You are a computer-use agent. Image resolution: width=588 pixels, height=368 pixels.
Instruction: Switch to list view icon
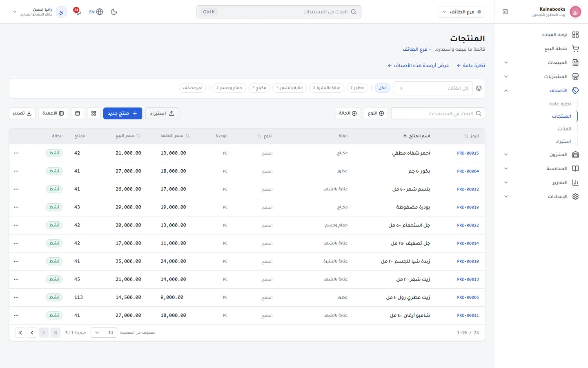coord(78,113)
